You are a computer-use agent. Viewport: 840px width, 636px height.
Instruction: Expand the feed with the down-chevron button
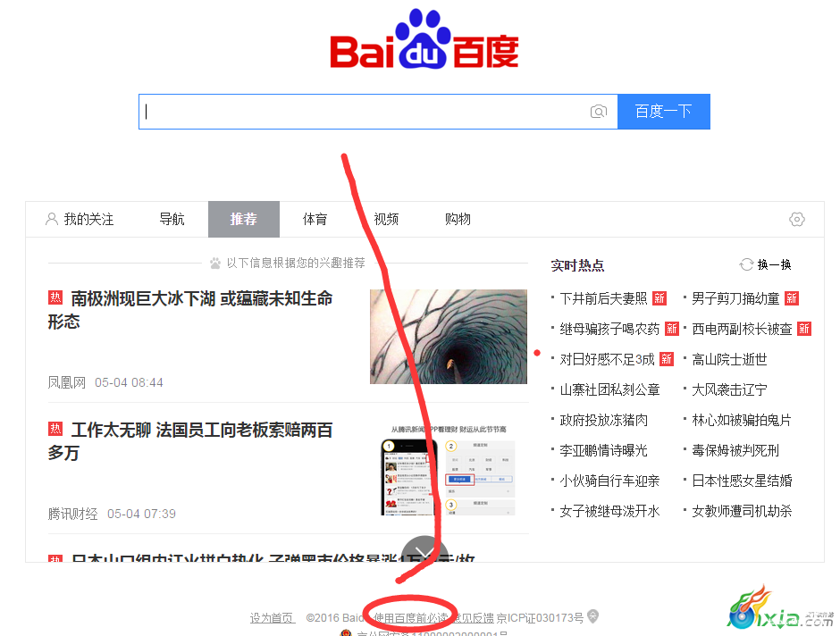[424, 551]
